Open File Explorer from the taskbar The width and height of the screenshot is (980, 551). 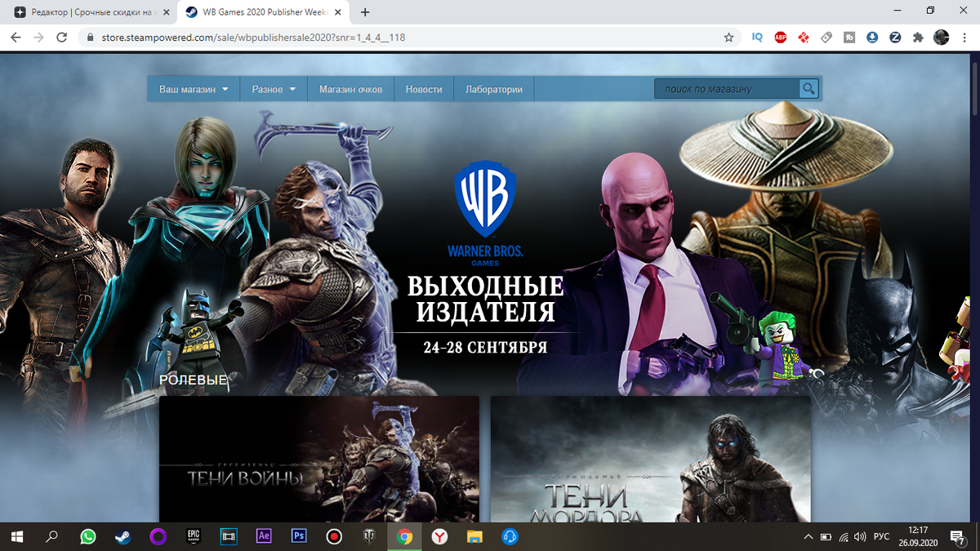click(474, 536)
